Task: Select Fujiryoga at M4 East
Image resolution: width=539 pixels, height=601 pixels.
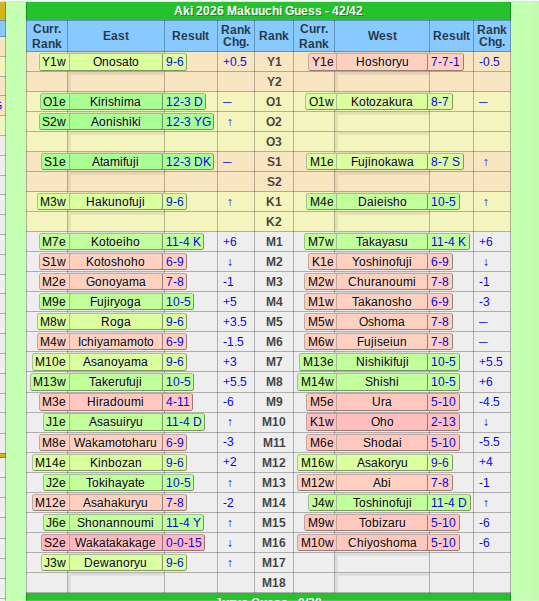Action: [x=116, y=301]
